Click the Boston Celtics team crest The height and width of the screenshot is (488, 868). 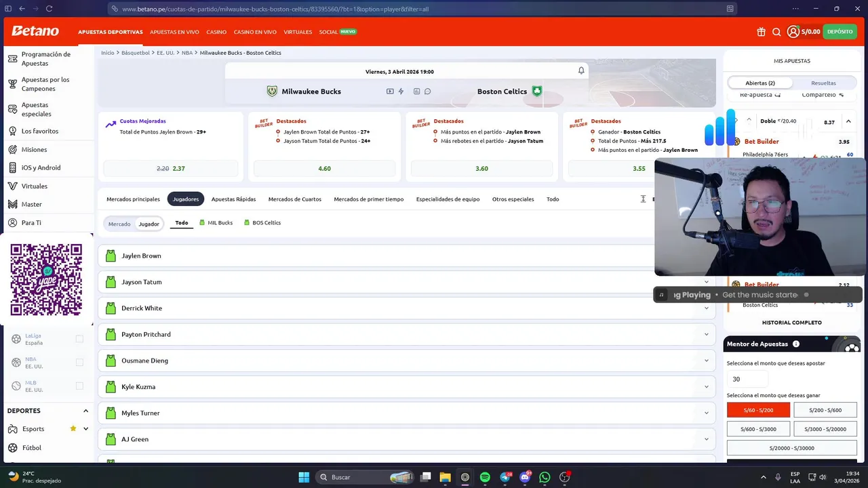[537, 91]
